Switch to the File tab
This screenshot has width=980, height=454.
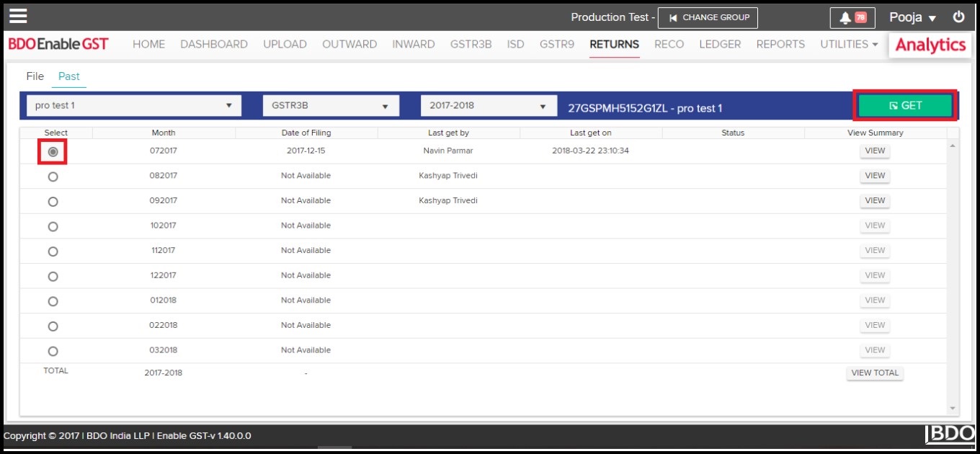coord(35,76)
